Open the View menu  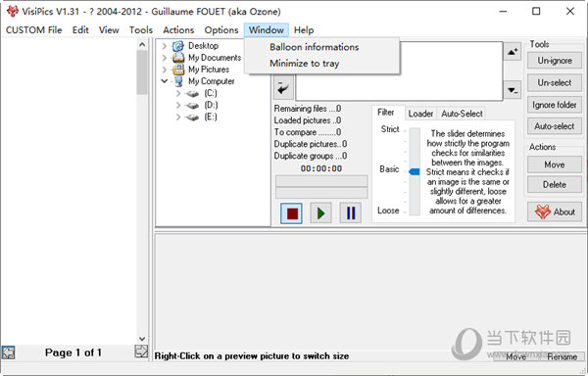109,30
